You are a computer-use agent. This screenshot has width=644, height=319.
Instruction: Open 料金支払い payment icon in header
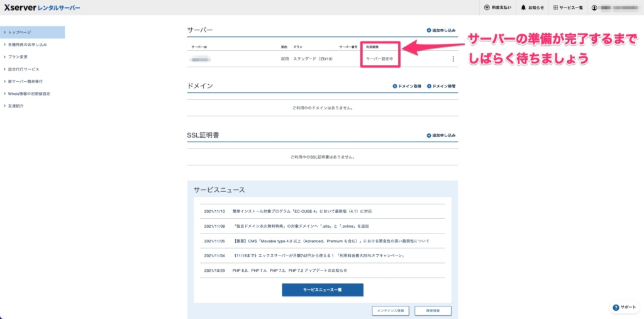tap(496, 8)
